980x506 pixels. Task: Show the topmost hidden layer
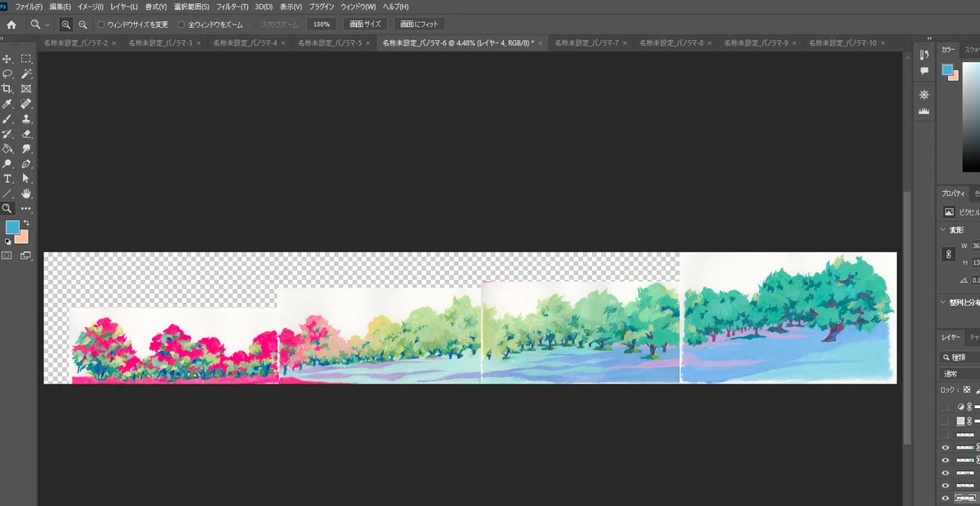(x=946, y=406)
